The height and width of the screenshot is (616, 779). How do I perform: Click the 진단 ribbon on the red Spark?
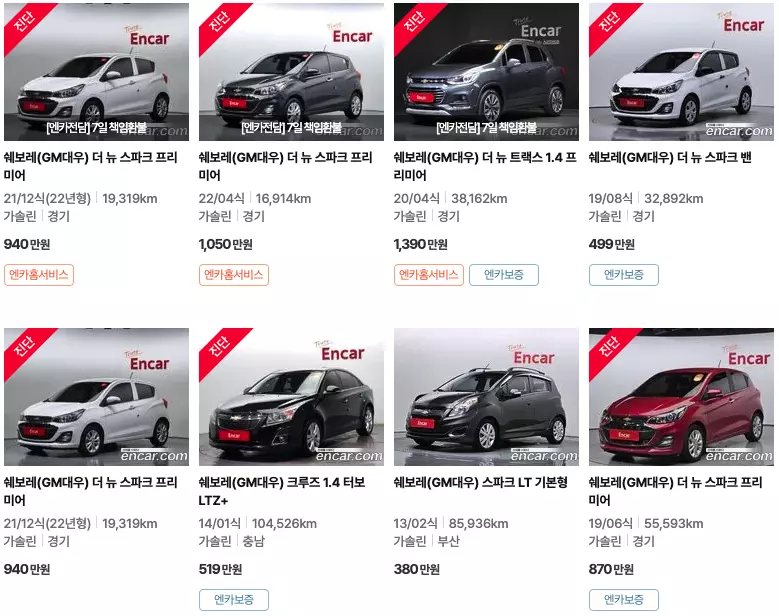point(610,347)
